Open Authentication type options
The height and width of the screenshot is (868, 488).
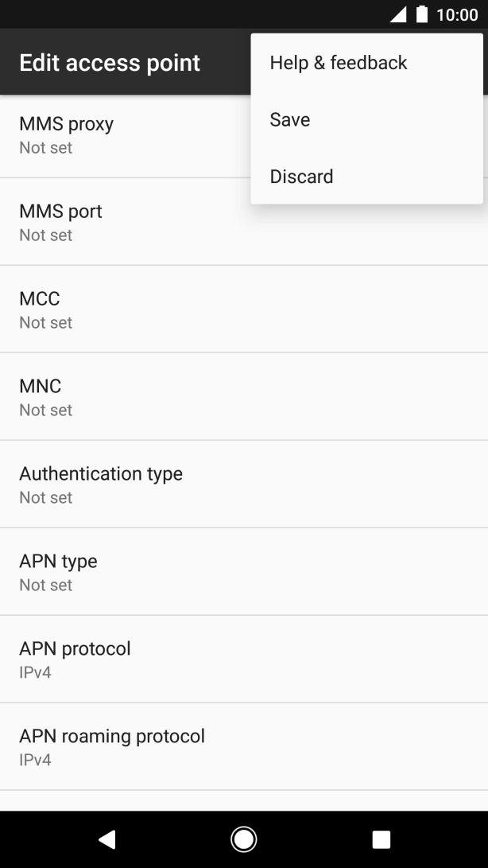click(x=244, y=485)
